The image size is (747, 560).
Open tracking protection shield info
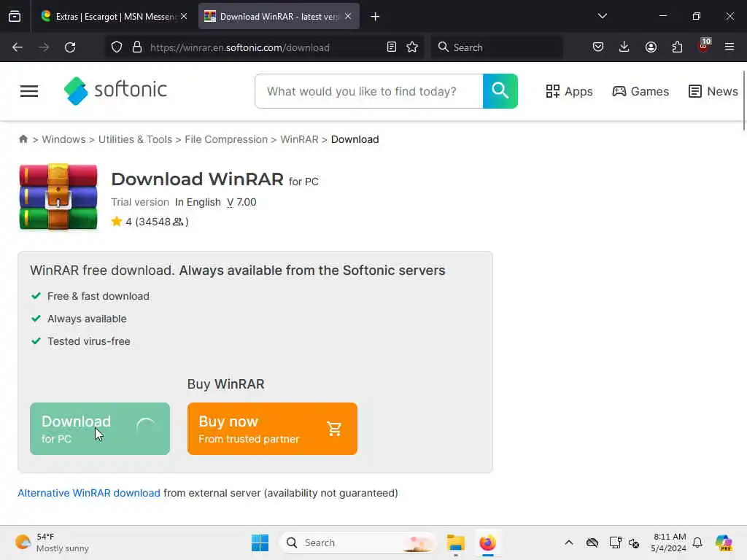click(117, 47)
